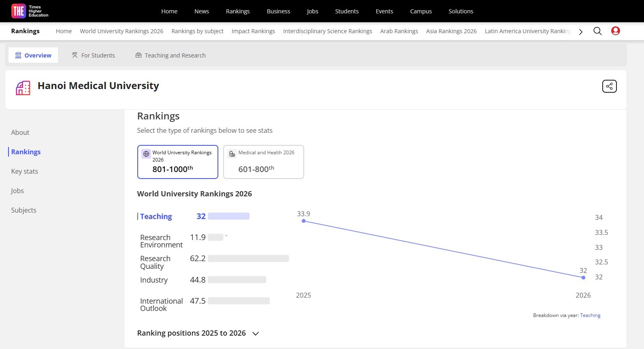The image size is (644, 349).
Task: Open the World University Rankings 2026 sub-navigation link
Action: (x=122, y=31)
